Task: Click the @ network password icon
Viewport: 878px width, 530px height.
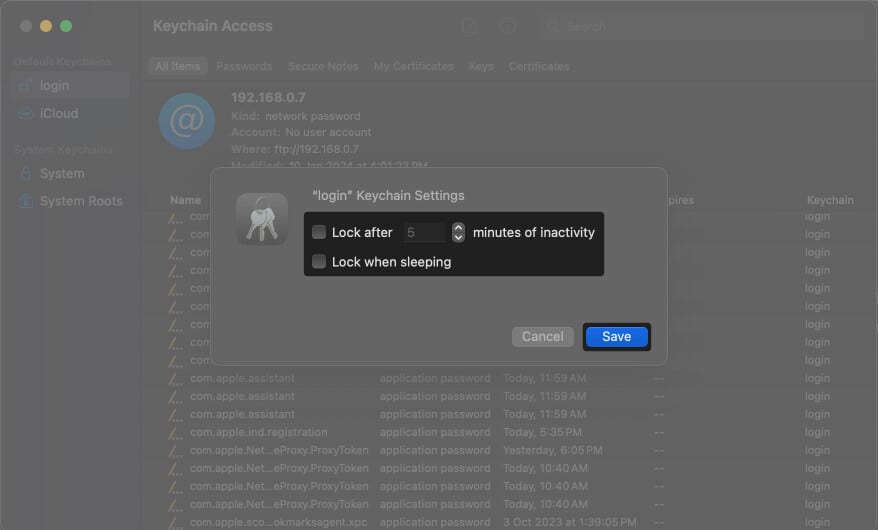Action: (186, 121)
